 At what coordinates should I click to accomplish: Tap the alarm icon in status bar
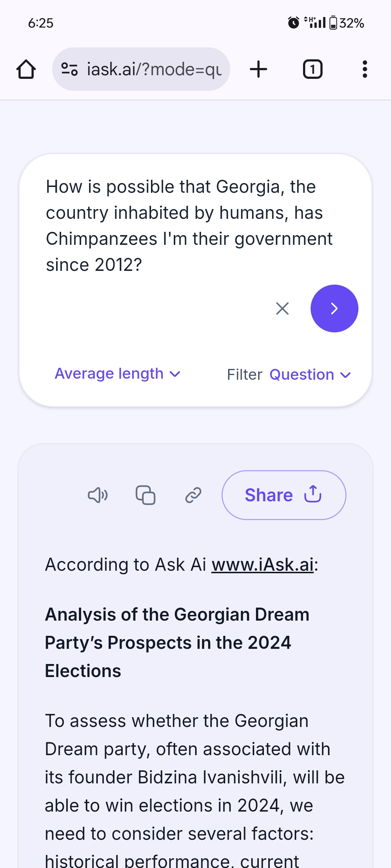click(294, 23)
